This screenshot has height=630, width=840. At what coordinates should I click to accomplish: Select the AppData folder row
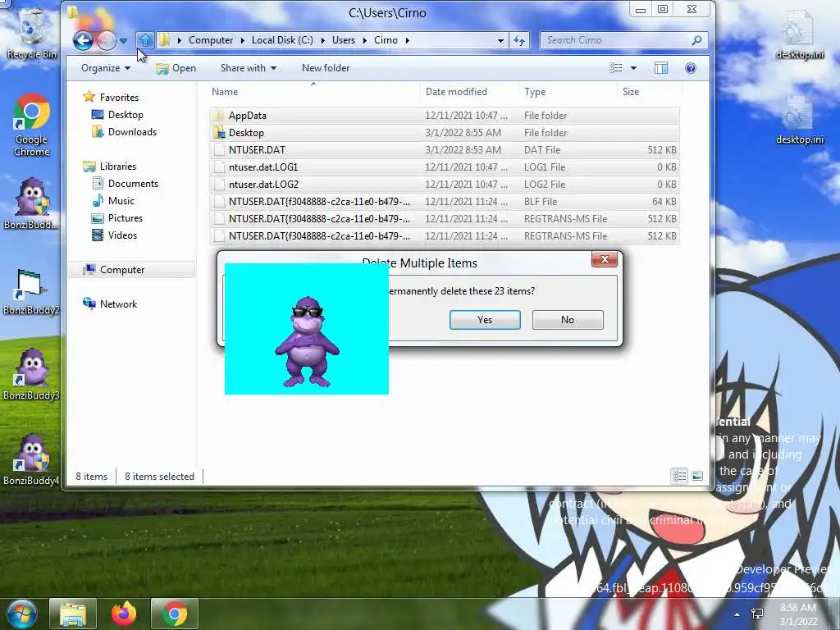[x=444, y=115]
